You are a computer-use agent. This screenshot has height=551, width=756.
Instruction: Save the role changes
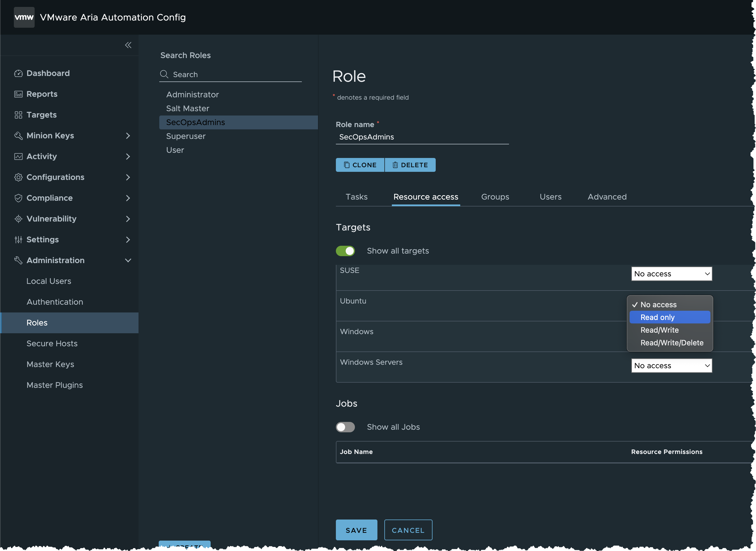click(x=356, y=530)
